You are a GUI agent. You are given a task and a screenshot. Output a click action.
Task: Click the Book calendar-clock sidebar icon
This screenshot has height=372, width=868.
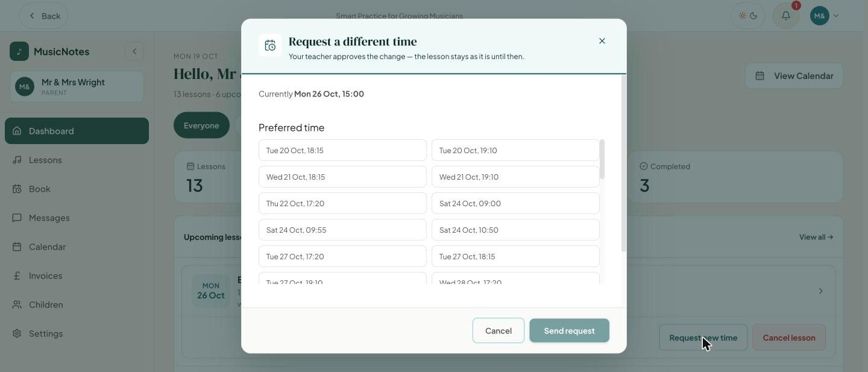(17, 189)
